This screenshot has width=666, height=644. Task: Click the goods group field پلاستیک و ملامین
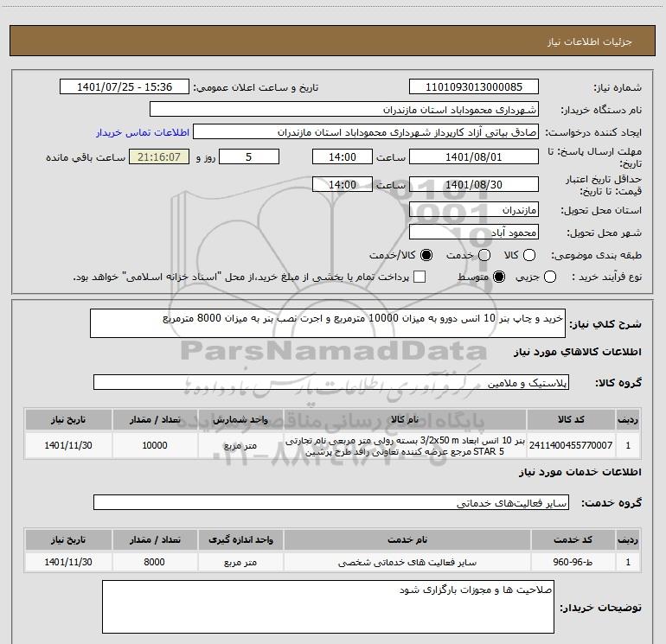(331, 382)
